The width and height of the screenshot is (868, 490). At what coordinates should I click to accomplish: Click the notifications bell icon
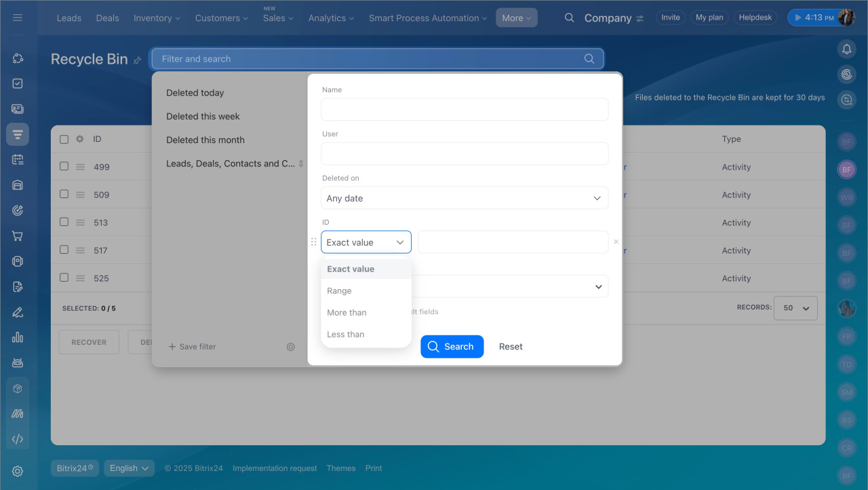(x=846, y=49)
